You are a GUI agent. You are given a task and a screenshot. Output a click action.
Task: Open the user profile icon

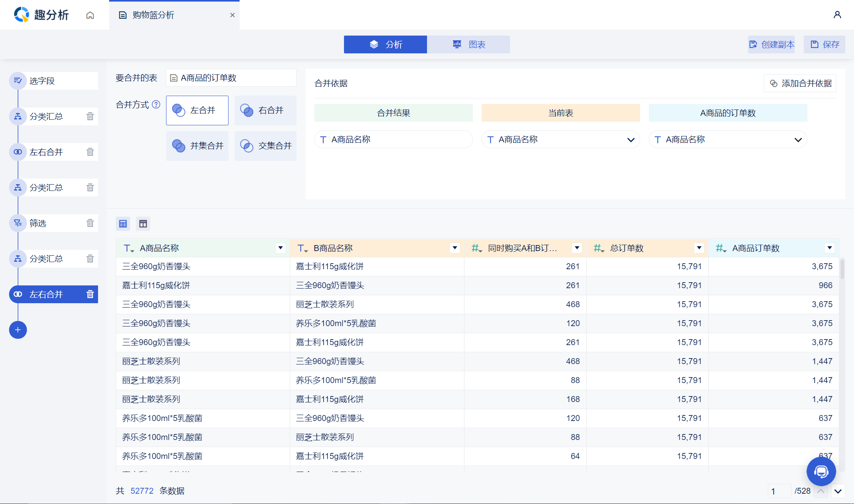point(837,15)
